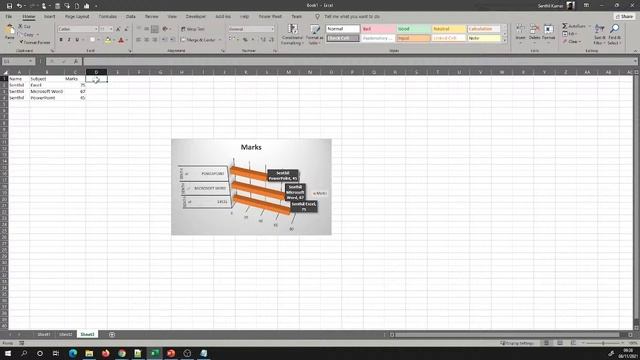The width and height of the screenshot is (640, 360).
Task: Increase the font size
Action: [x=118, y=29]
